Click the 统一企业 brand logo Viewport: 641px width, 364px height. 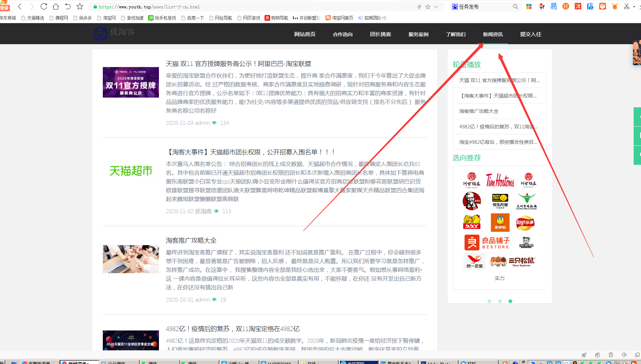[x=474, y=262]
